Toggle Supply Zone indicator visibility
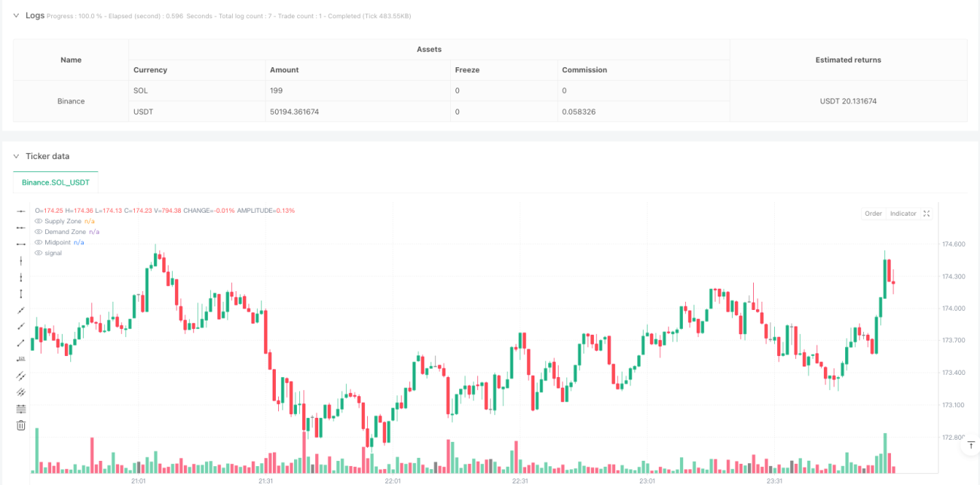 tap(38, 221)
